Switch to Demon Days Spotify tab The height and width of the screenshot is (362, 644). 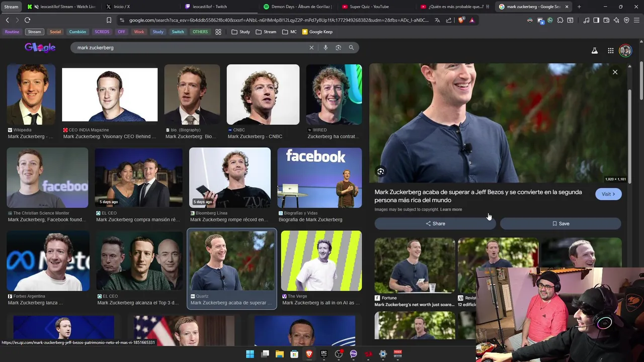pyautogui.click(x=298, y=7)
